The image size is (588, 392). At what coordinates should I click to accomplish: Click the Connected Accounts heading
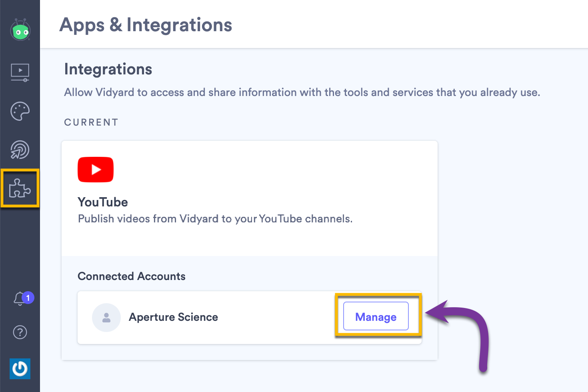pyautogui.click(x=132, y=276)
